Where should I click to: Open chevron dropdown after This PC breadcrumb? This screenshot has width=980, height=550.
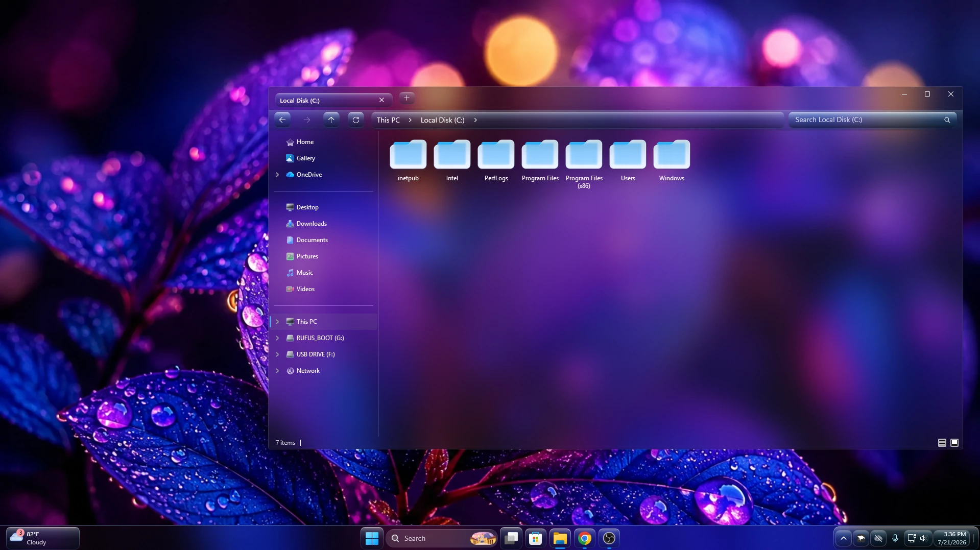(410, 120)
